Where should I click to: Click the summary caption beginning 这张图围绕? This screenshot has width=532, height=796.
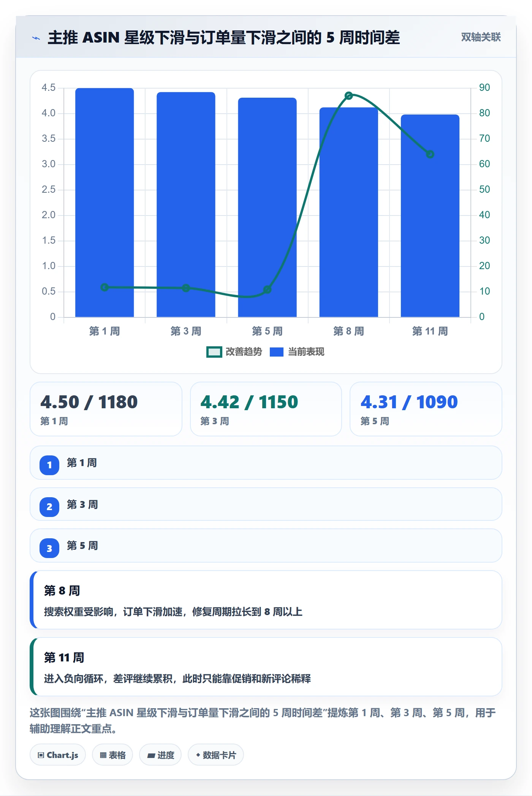pos(263,720)
